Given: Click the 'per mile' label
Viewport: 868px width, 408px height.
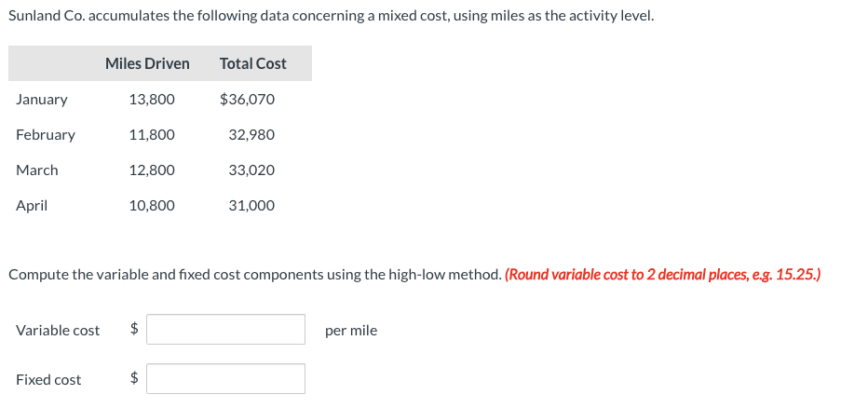Looking at the screenshot, I should pyautogui.click(x=351, y=331).
